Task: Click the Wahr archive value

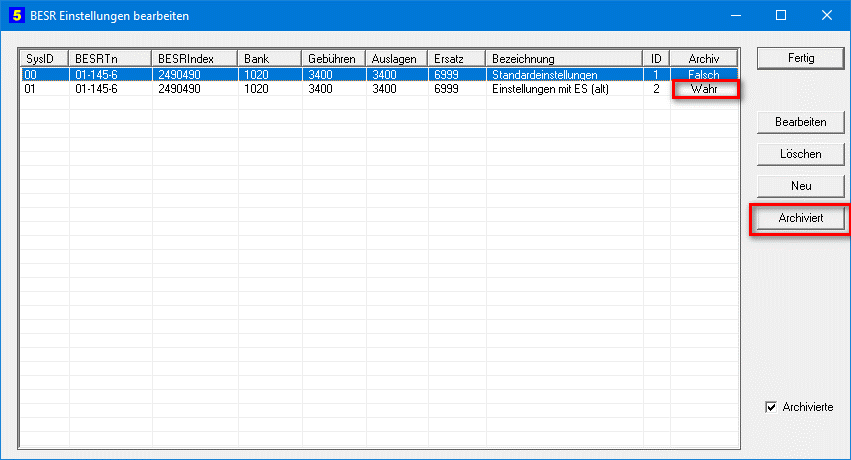Action: pyautogui.click(x=704, y=89)
